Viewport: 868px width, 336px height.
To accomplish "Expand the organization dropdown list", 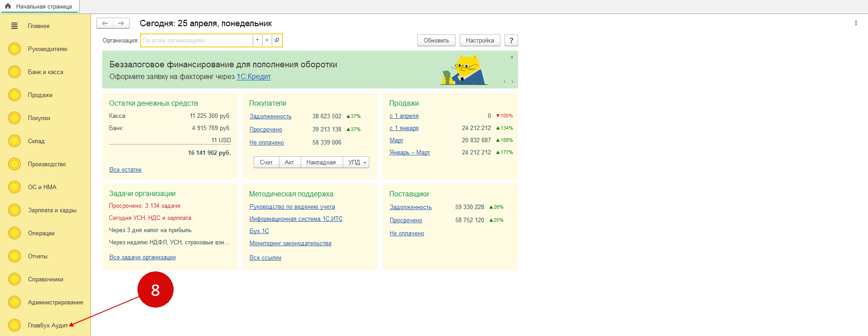I will [x=257, y=40].
